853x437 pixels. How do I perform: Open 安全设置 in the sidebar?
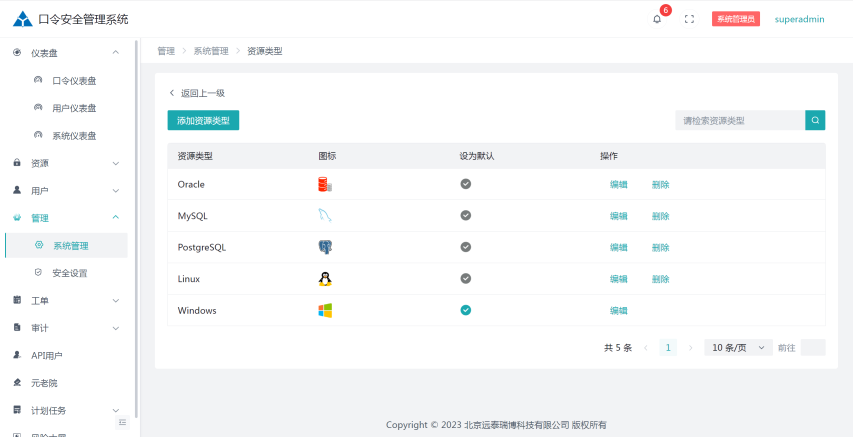[x=69, y=272]
